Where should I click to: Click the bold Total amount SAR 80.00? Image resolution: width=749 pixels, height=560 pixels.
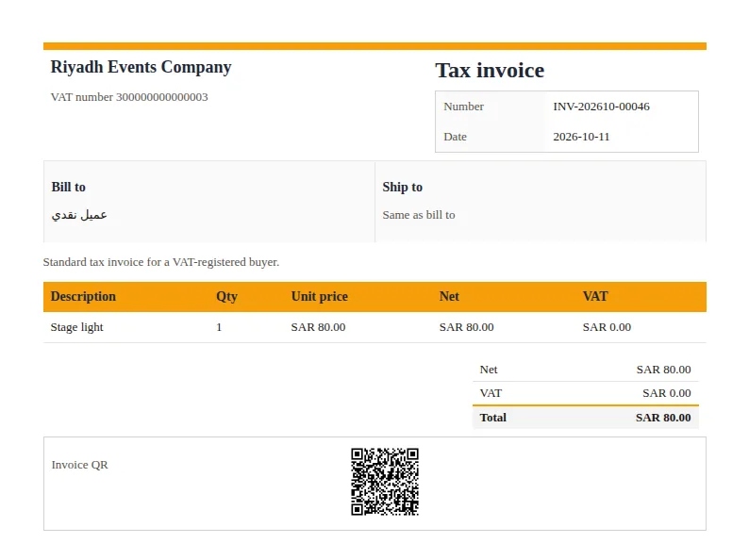point(663,418)
